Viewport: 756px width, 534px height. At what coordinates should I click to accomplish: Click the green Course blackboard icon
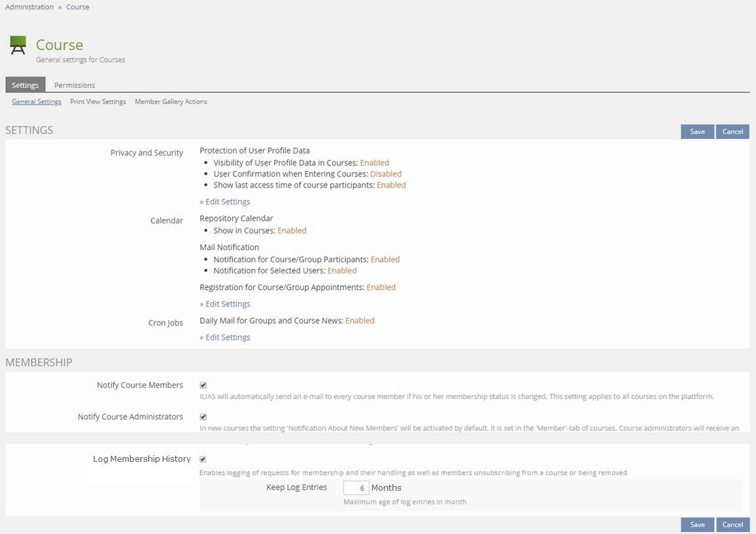tap(18, 45)
